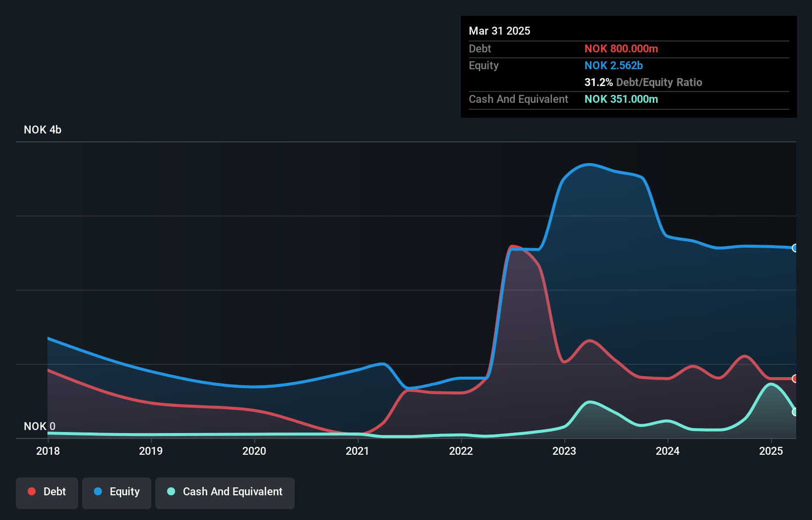Viewport: 812px width, 520px height.
Task: Select the 2018 x-axis label
Action: (48, 451)
